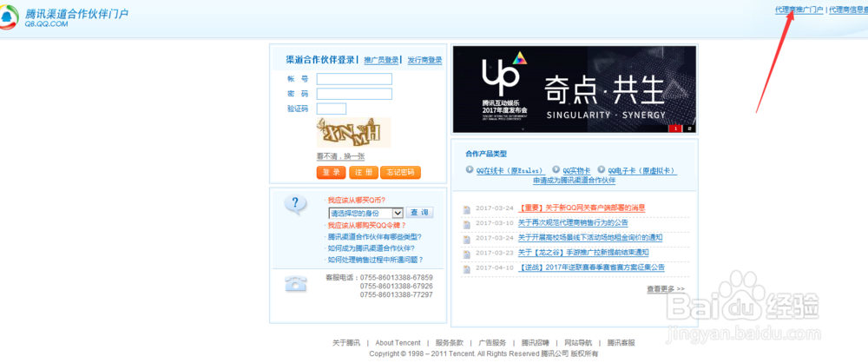Click document icon of 高校场景线下活动 notice
This screenshot has width=868, height=363.
point(467,239)
